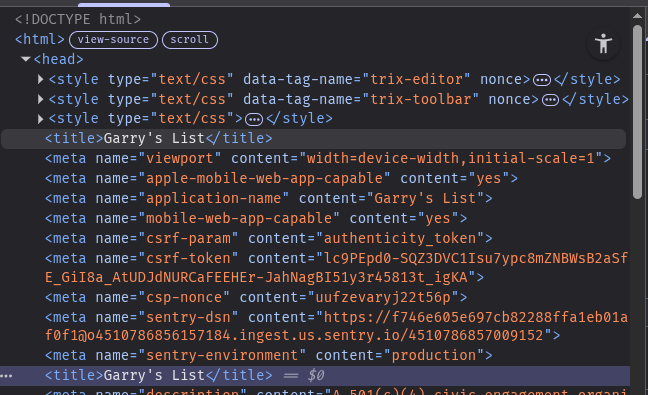Collapse the head element
Viewport: 648px width, 395px height.
click(26, 59)
